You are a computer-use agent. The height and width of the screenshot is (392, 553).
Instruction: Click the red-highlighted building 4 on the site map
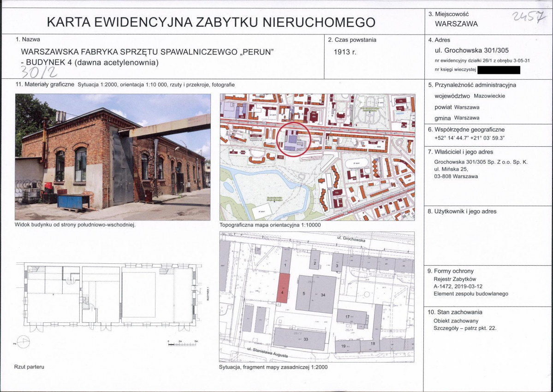[x=283, y=288]
